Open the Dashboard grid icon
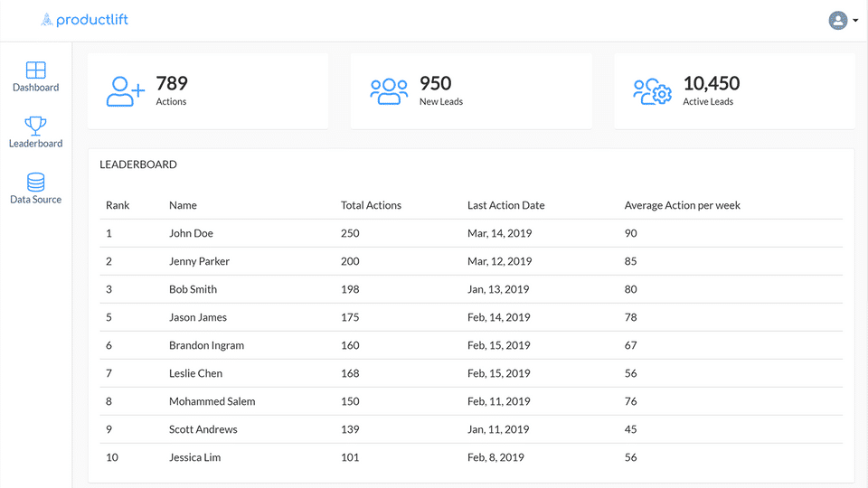Screen dimensions: 868x488 click(36, 70)
